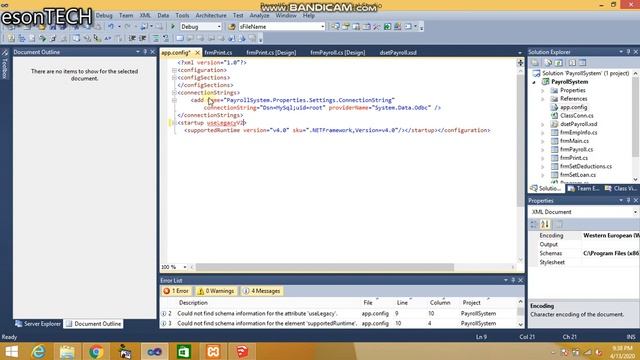Collapse the connectionStrings element outline
640x360 pixels.
(174, 93)
